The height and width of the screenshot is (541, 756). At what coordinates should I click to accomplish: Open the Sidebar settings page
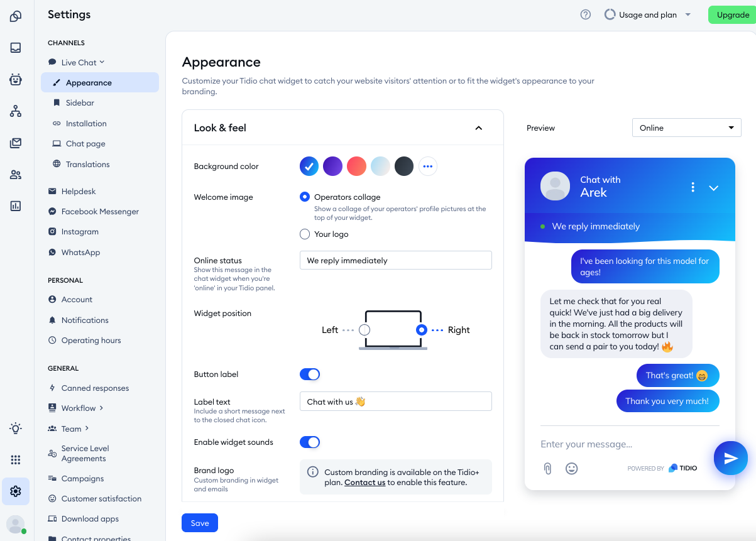tap(80, 103)
